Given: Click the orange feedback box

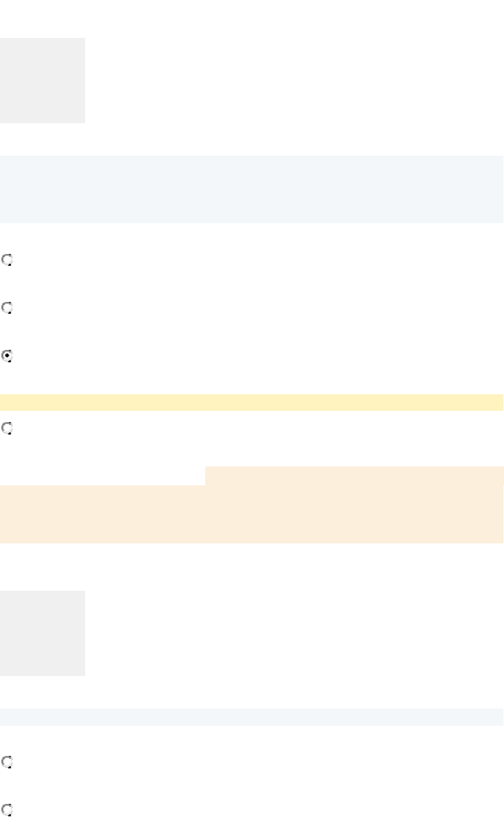Looking at the screenshot, I should (x=251, y=513).
